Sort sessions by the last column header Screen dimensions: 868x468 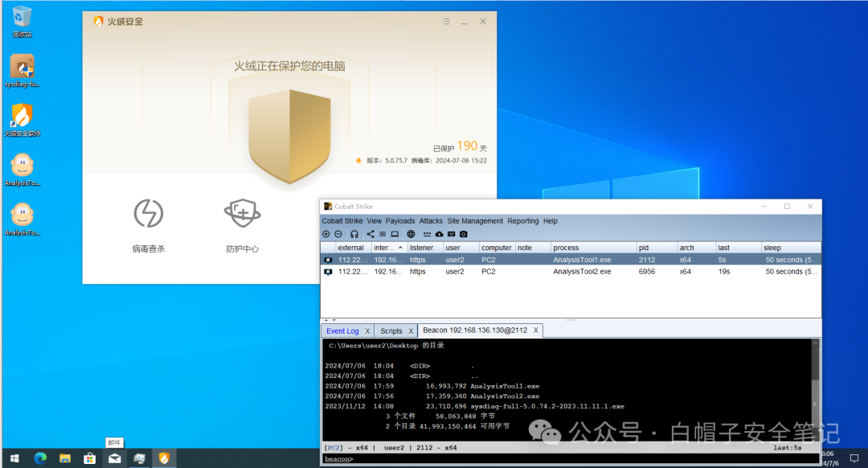click(738, 248)
